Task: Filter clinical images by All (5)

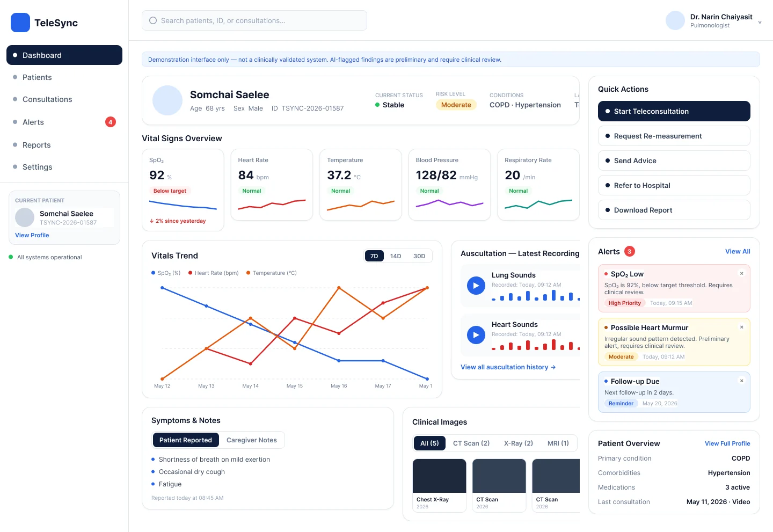Action: click(x=429, y=443)
